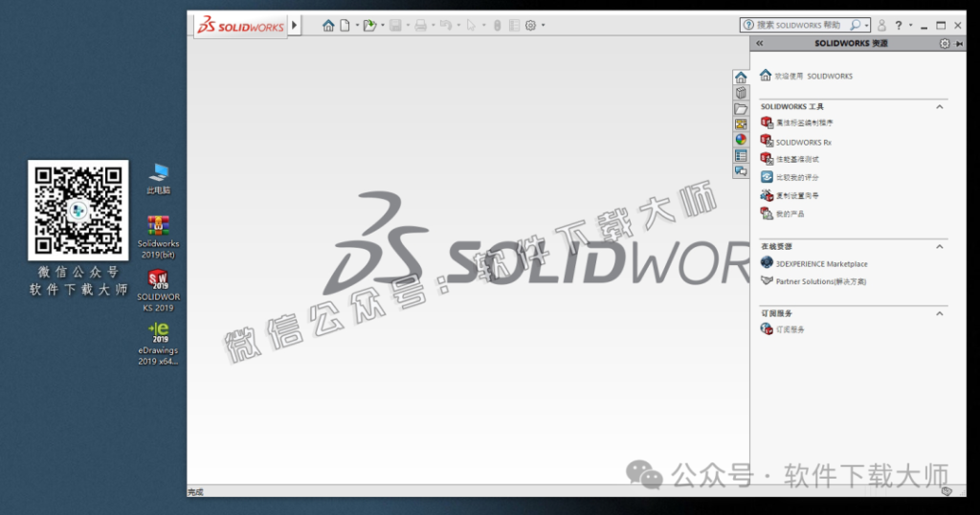
Task: Select View Palette tab in task pane
Action: coord(741,124)
